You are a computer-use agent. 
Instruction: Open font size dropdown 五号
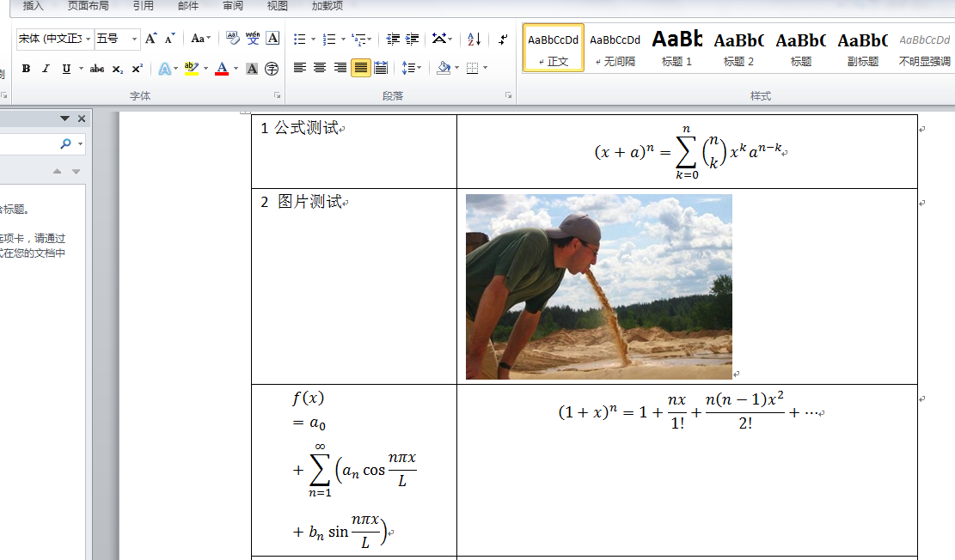pos(134,39)
